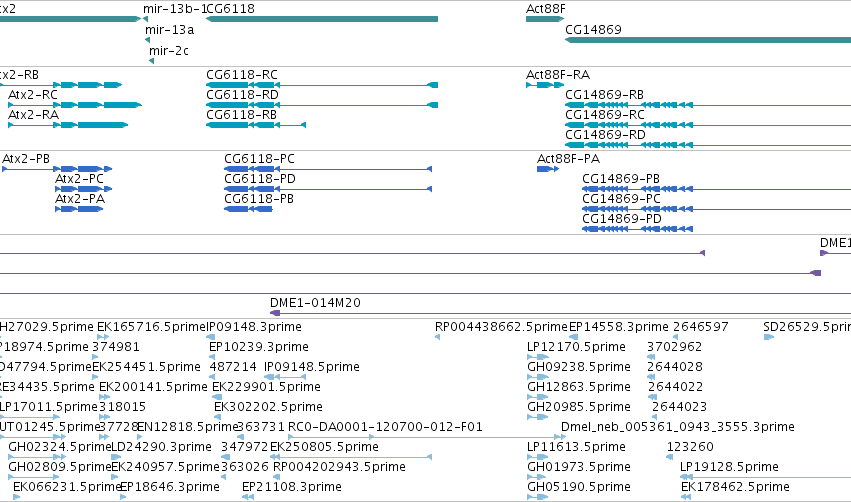This screenshot has height=502, width=851.
Task: Click the EP14558.3prime label
Action: click(x=619, y=327)
